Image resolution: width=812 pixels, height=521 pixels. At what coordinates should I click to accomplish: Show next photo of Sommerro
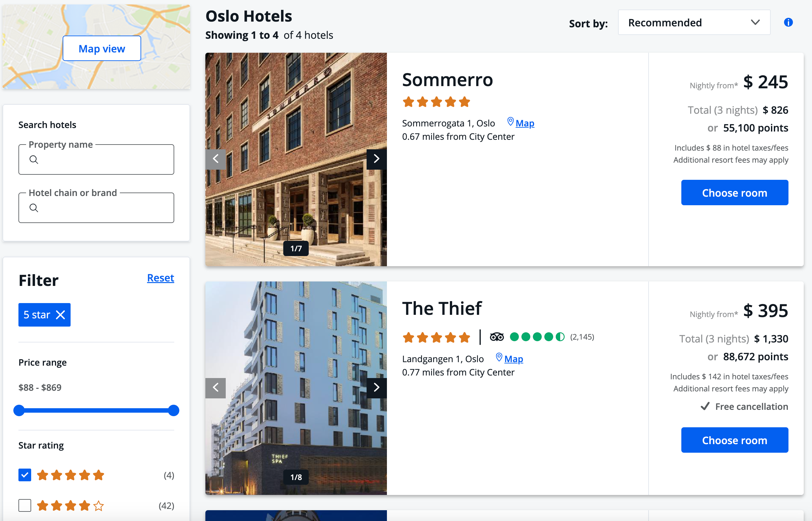tap(376, 159)
